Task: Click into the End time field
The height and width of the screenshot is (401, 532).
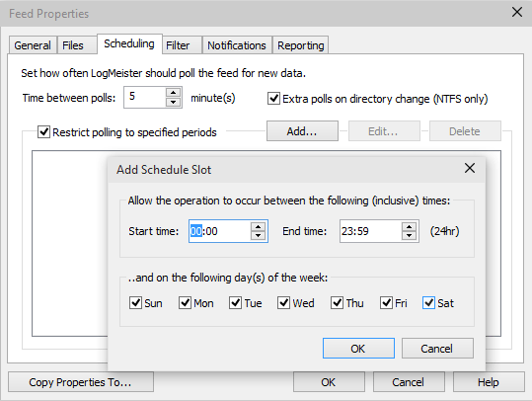Action: 370,231
